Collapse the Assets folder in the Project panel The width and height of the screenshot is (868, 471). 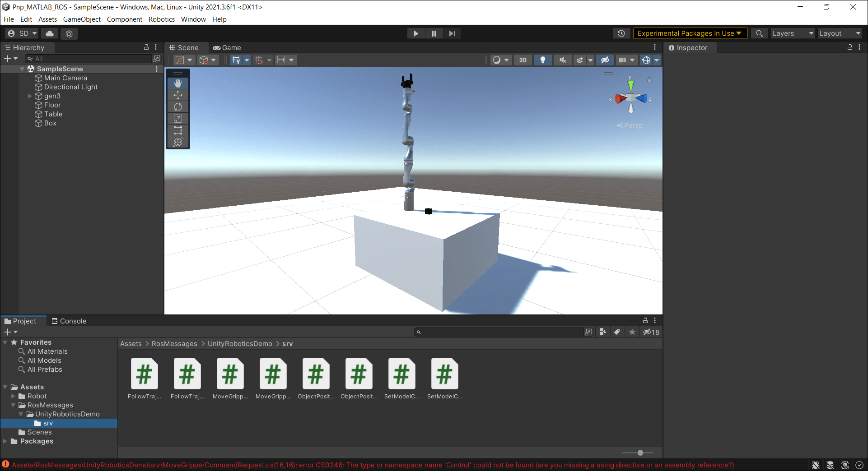point(5,387)
